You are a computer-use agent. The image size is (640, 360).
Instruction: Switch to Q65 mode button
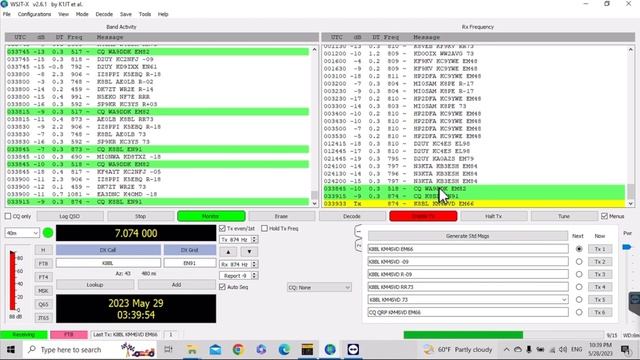tap(43, 304)
